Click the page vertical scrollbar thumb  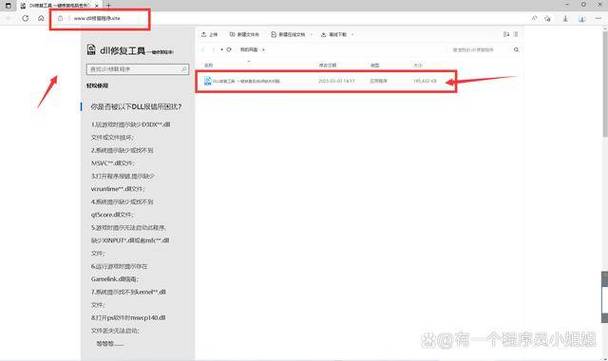coord(605,84)
